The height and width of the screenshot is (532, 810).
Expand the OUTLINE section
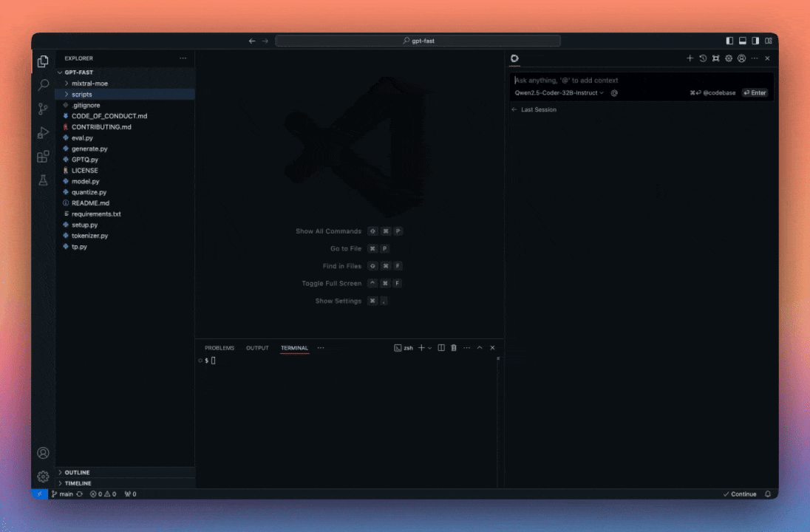[77, 472]
